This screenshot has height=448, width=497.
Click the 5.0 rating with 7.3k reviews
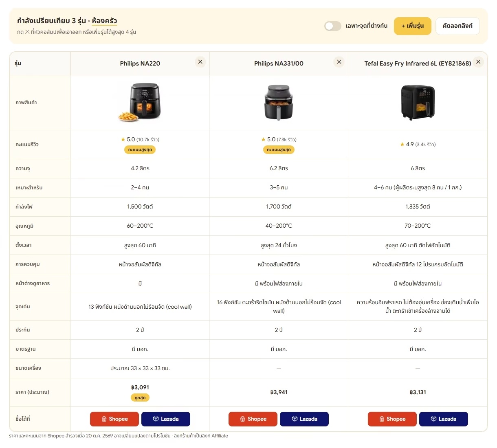click(x=279, y=139)
